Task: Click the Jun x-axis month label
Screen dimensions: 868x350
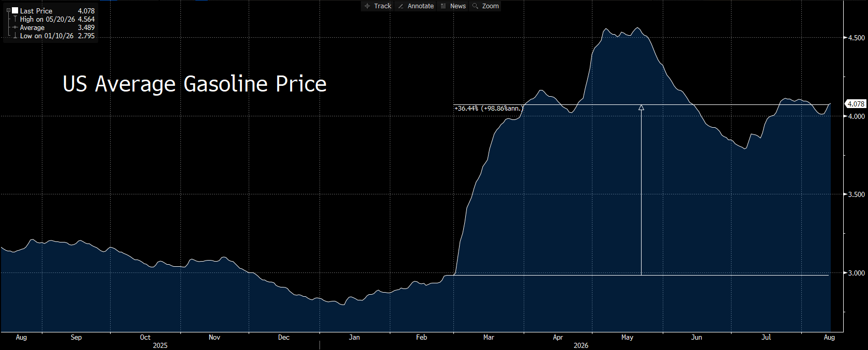Action: coord(696,337)
